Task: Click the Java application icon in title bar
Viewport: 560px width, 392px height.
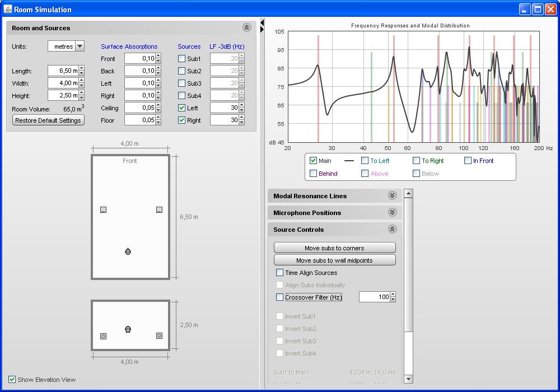Action: pyautogui.click(x=8, y=10)
